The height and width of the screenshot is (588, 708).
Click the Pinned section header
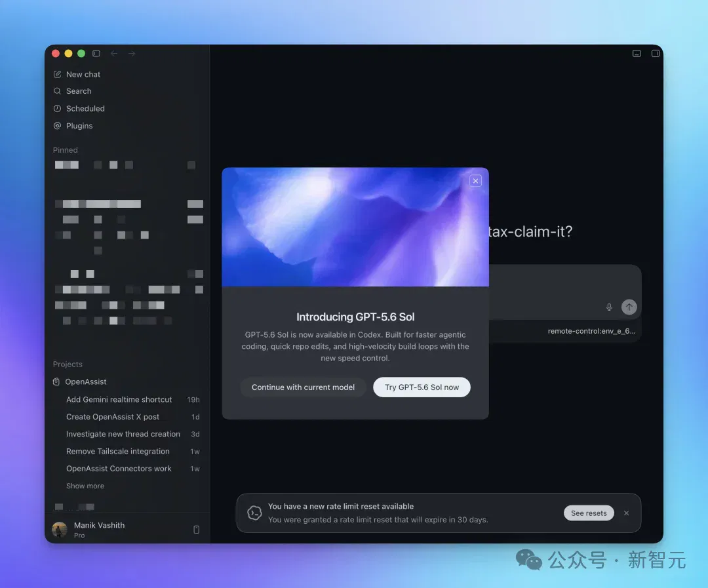pyautogui.click(x=66, y=150)
